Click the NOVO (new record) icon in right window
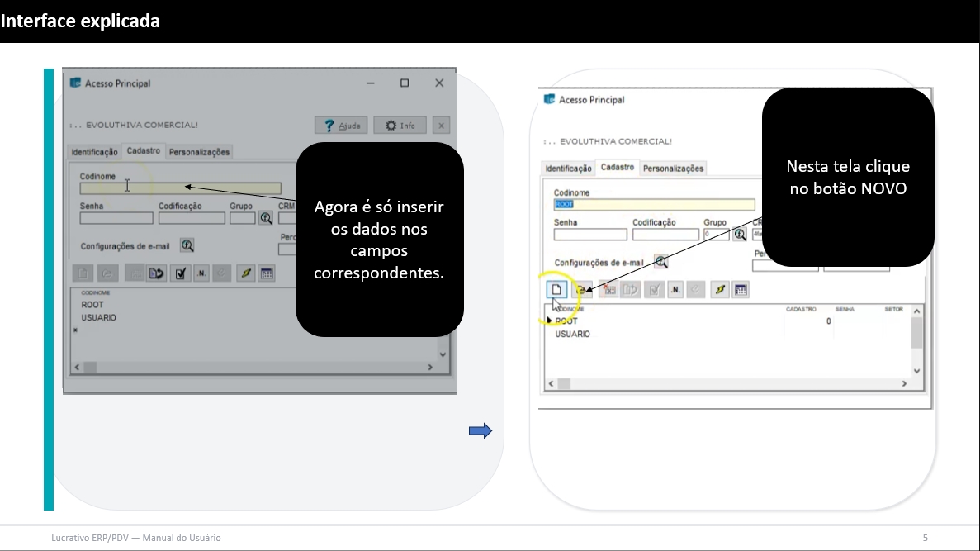 click(x=557, y=290)
